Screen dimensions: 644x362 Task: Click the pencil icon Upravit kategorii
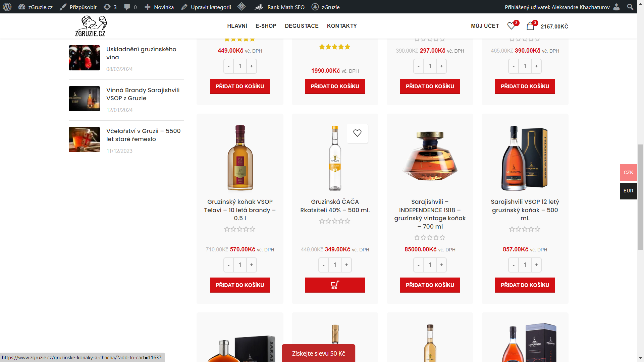tap(184, 7)
